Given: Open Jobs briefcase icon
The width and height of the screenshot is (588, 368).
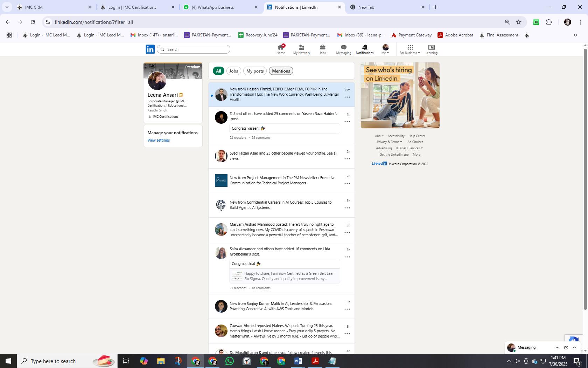Looking at the screenshot, I should pyautogui.click(x=322, y=49).
